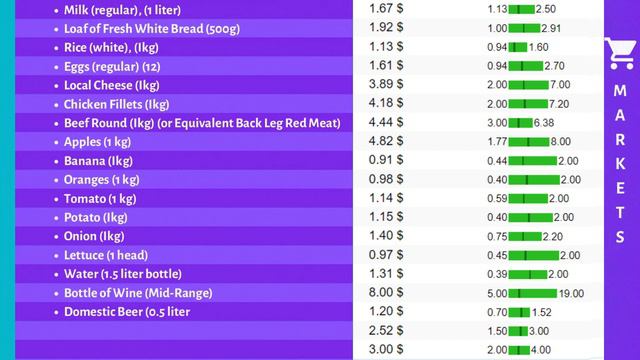Click the Eggs (regular) (12) label
Viewport: 640px width, 360px height.
[112, 67]
